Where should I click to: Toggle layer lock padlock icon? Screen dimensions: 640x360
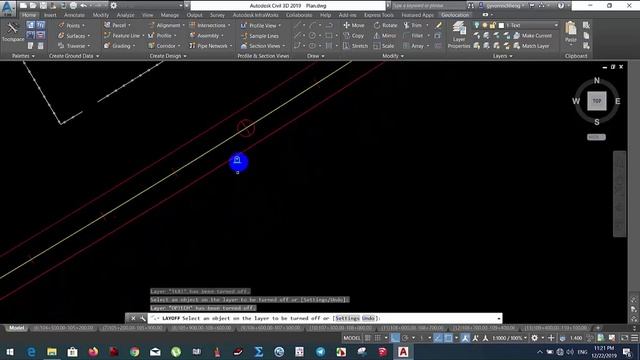point(493,25)
